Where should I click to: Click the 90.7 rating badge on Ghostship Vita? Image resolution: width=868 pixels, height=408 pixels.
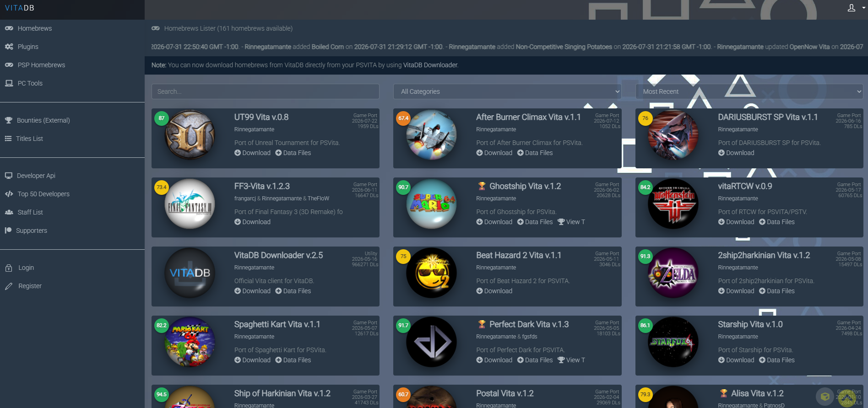click(x=403, y=187)
